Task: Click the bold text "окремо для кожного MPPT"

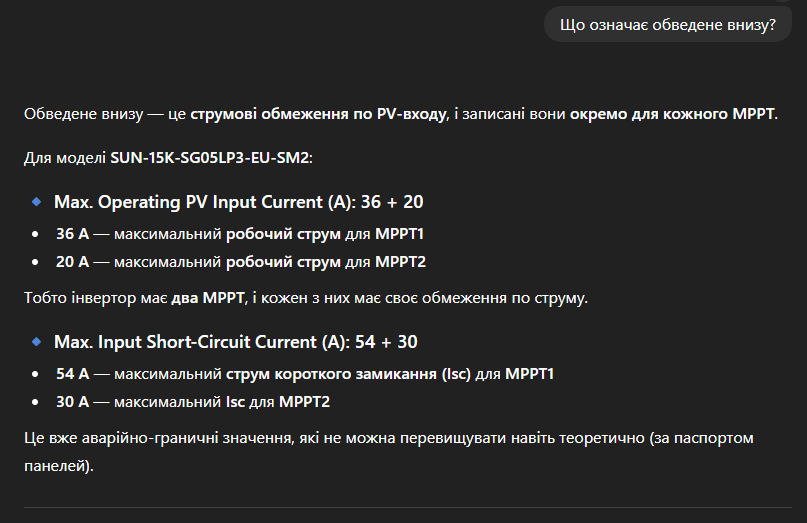Action: coord(672,114)
